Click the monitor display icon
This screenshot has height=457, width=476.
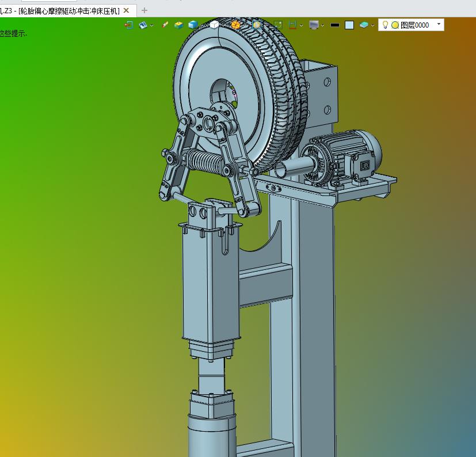click(x=314, y=25)
